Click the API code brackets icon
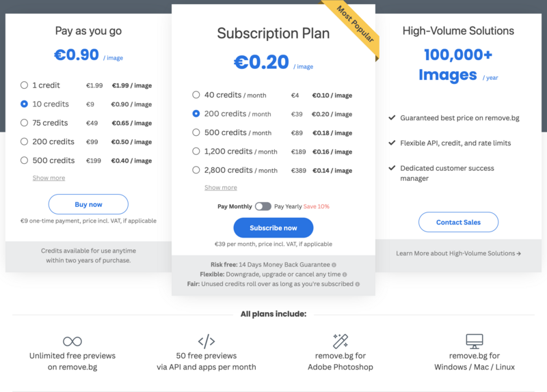The width and height of the screenshot is (547, 392). point(206,341)
